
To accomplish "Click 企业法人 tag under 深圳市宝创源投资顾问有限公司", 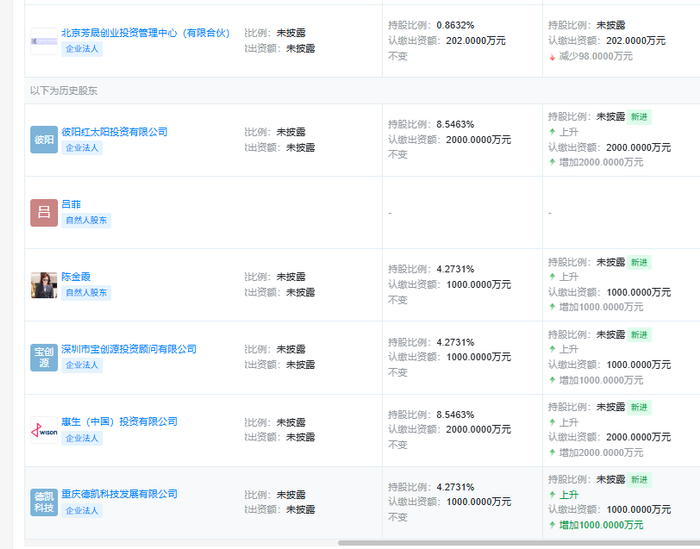I will (82, 365).
